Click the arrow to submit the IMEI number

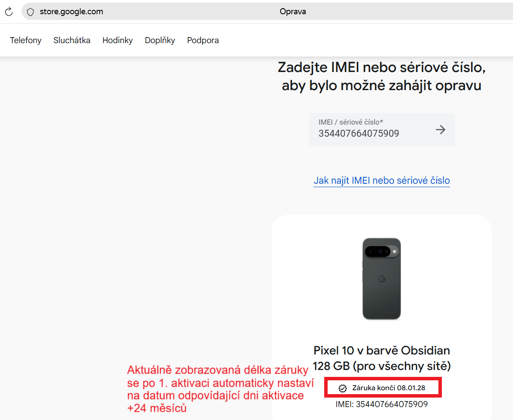[x=441, y=129]
